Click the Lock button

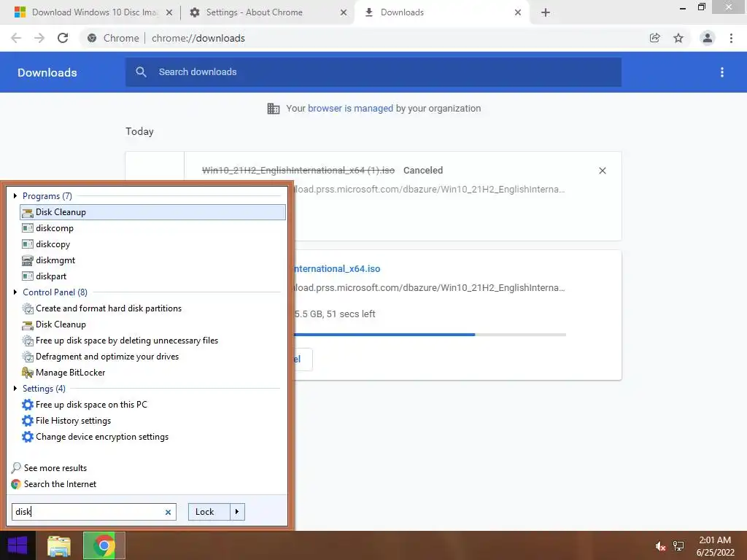point(209,512)
